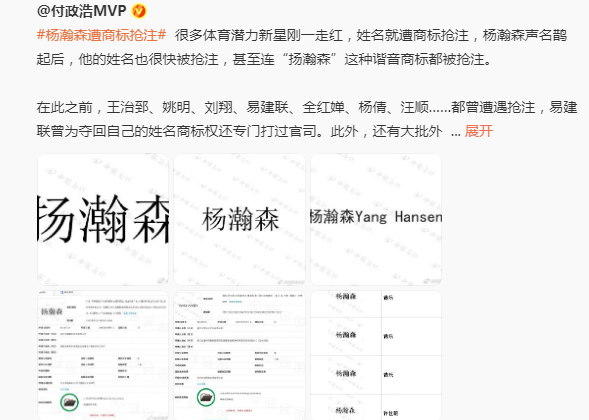Open the #杨瀚森遭商标抢注# hashtag topic

[101, 35]
